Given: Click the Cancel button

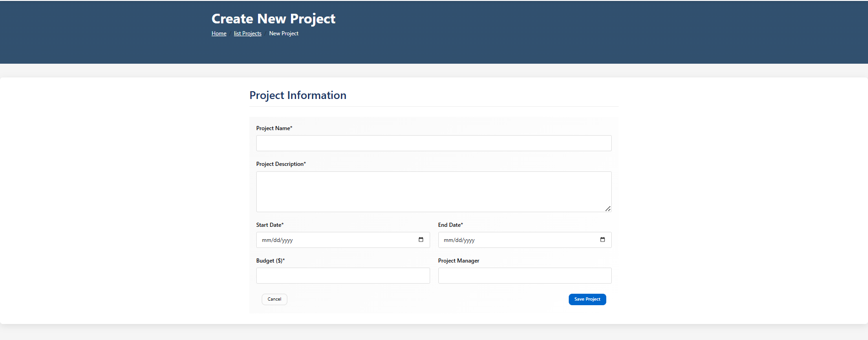Looking at the screenshot, I should [275, 299].
